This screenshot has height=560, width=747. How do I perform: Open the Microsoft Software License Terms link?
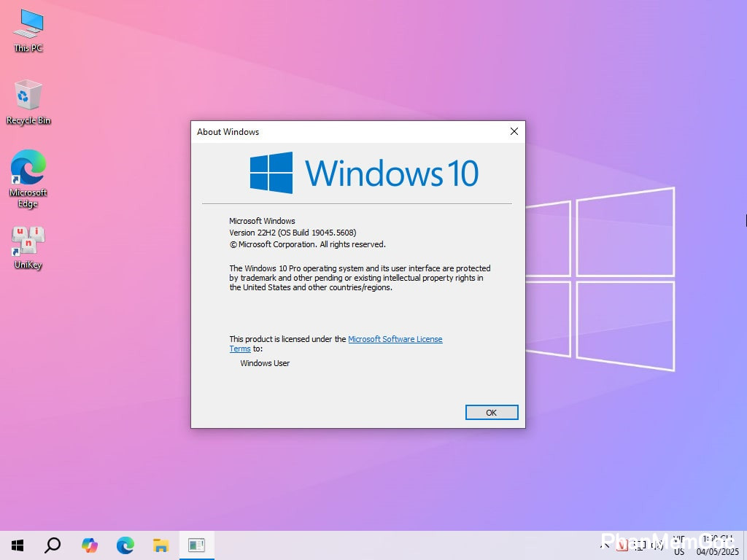pos(395,339)
